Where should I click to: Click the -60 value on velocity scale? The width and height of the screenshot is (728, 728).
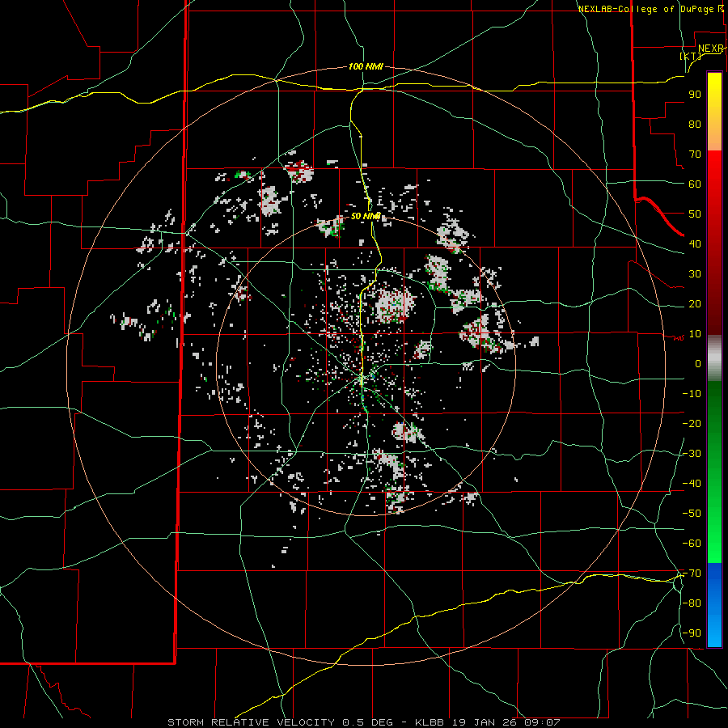[x=692, y=544]
